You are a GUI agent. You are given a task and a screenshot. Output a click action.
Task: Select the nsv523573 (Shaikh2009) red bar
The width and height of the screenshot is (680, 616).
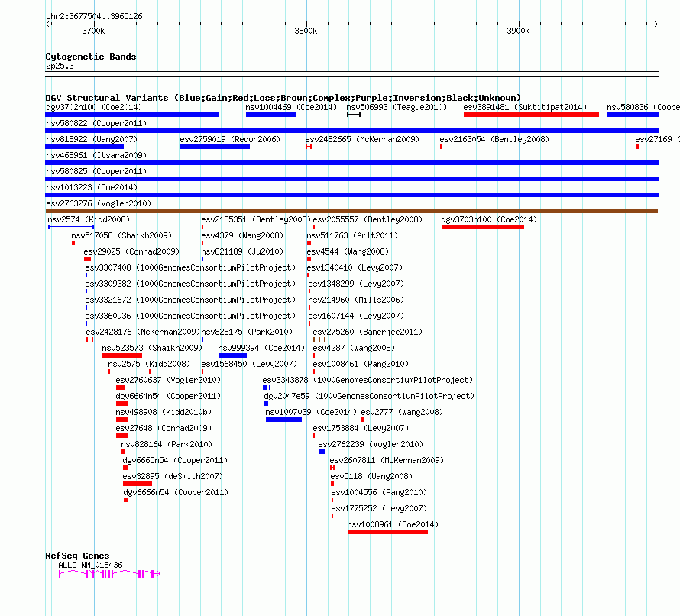click(122, 355)
